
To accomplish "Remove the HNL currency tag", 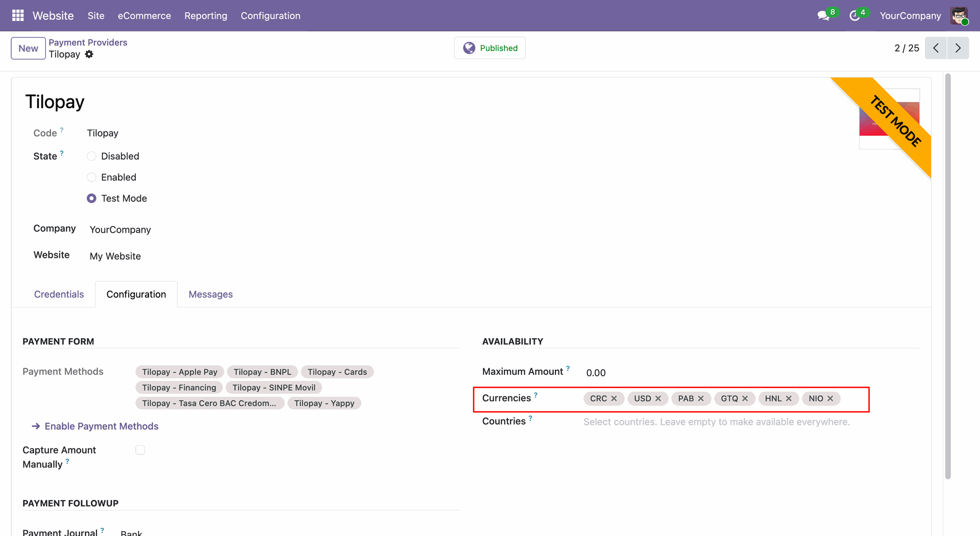I will coord(789,398).
